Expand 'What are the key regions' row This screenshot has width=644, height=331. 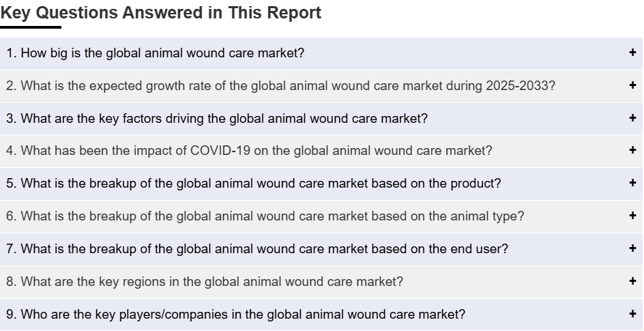321,282
